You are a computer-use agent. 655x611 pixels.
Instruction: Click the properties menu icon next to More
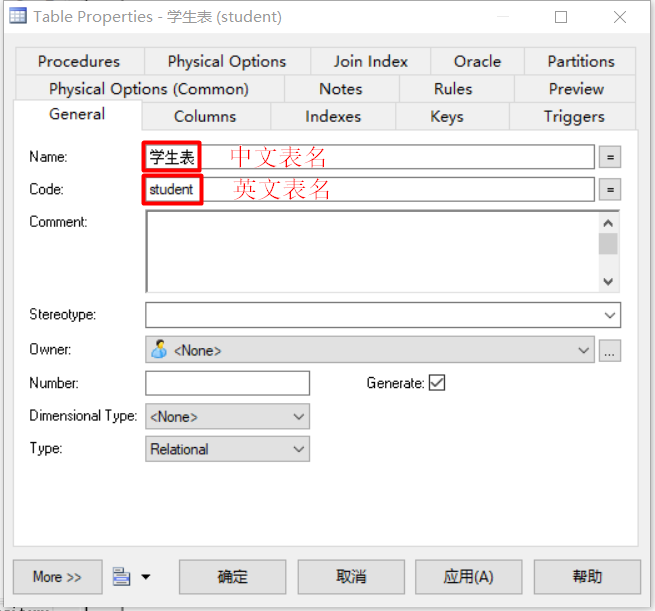coord(122,577)
